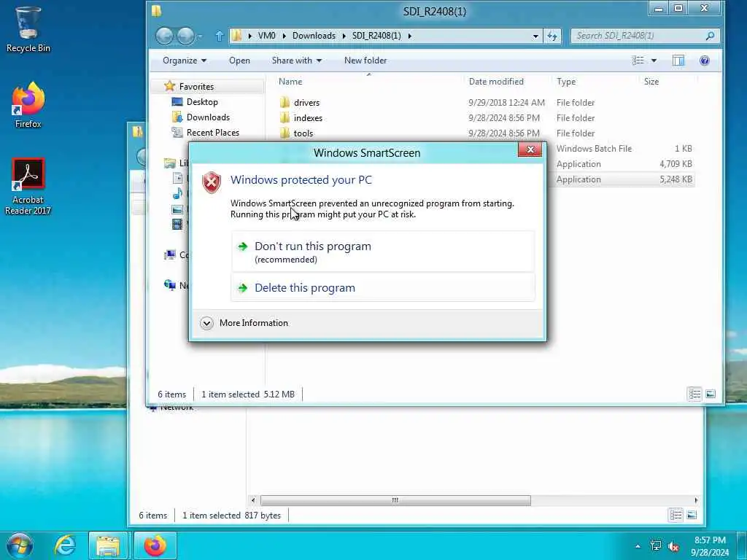Show hidden tray icons arrow

coord(638,546)
